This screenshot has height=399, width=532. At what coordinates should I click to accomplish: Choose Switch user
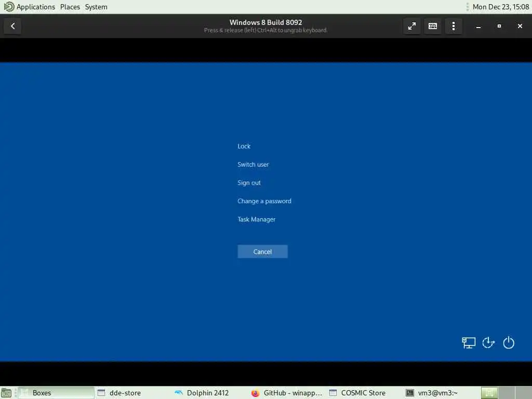[253, 165]
